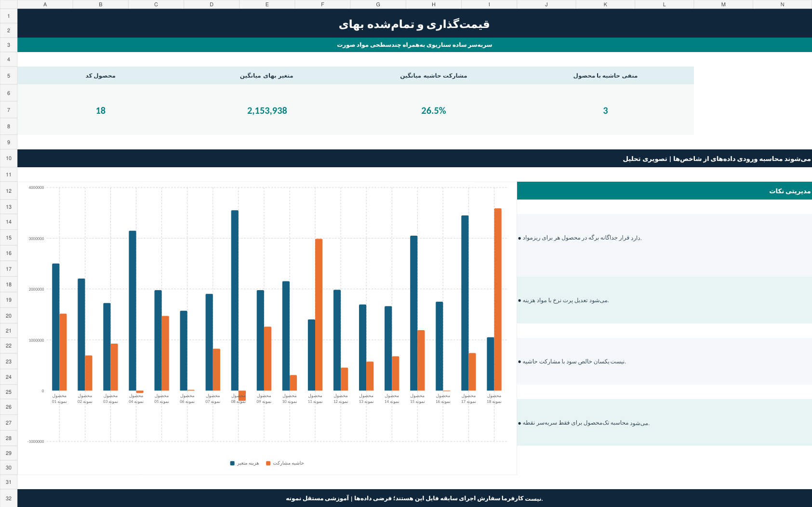This screenshot has width=812, height=507.
Task: Click the footer disclaimer in row 32
Action: tap(414, 498)
